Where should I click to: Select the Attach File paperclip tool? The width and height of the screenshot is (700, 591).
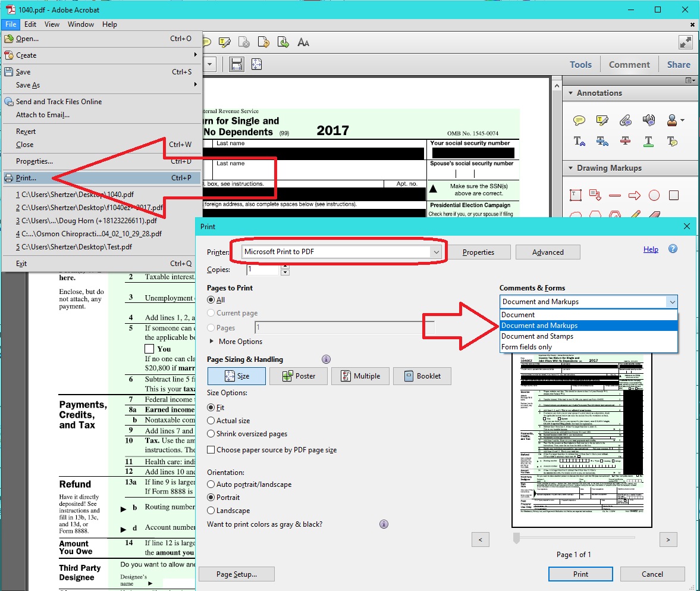coord(626,120)
